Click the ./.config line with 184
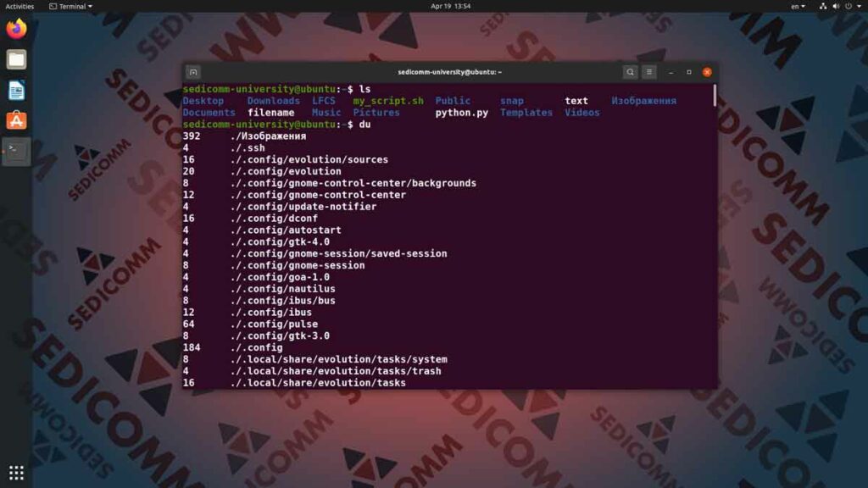 click(x=232, y=347)
